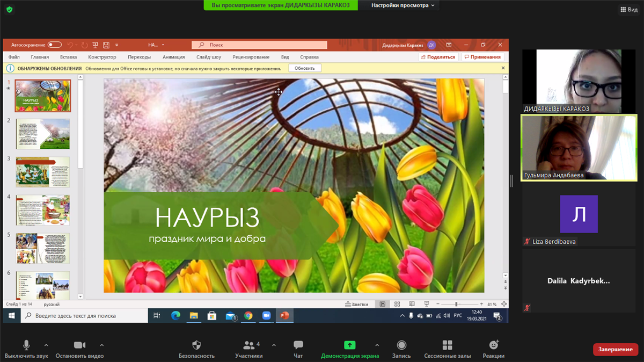Open the Chat (Чат) panel
Viewport: 644px width, 362px height.
pyautogui.click(x=298, y=345)
